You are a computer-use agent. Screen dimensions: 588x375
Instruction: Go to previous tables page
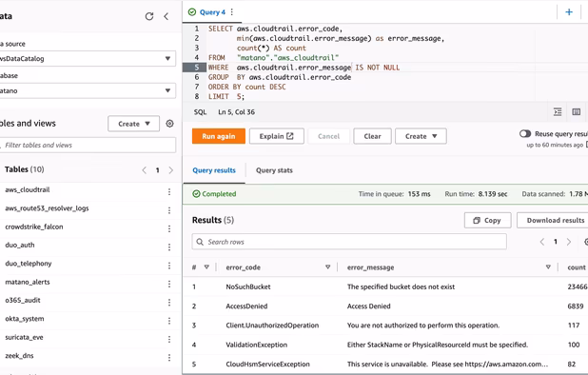click(145, 169)
